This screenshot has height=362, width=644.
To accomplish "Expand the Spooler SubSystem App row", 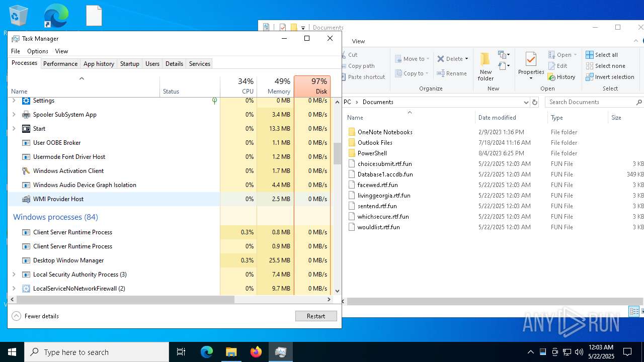I will tap(14, 115).
